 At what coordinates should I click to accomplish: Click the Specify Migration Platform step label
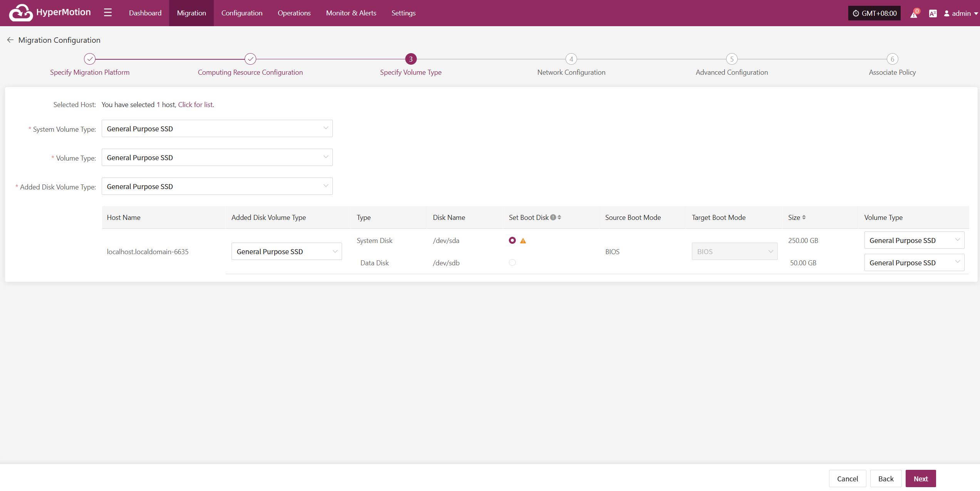point(90,72)
